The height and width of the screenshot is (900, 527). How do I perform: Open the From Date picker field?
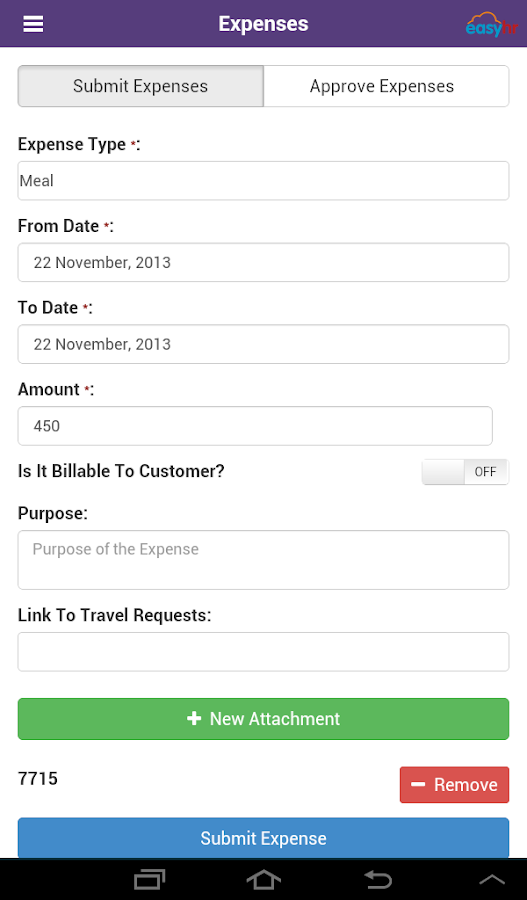[x=264, y=262]
